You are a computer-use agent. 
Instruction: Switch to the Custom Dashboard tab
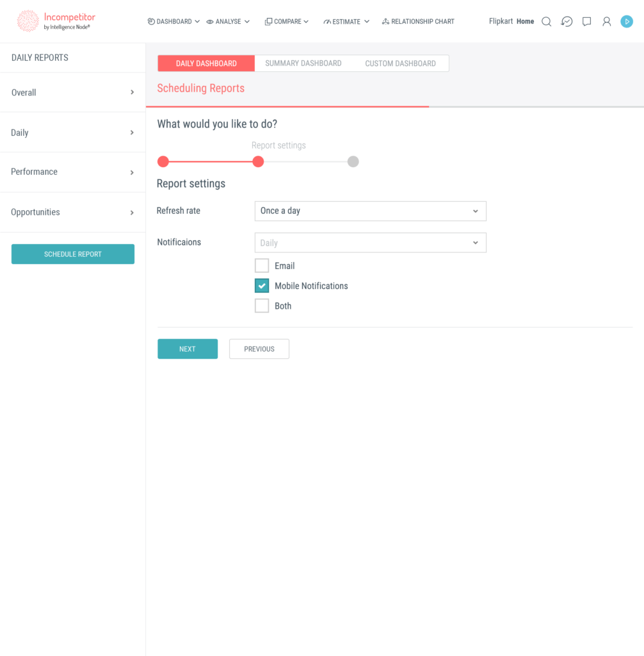coord(400,63)
